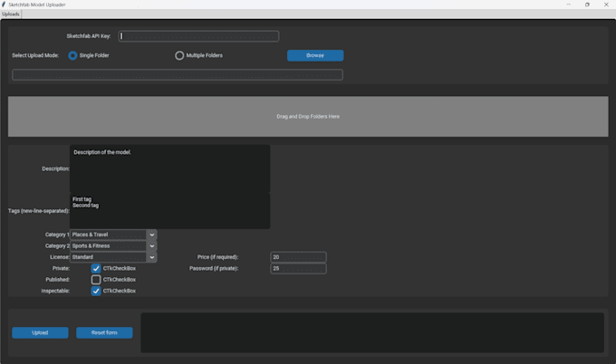Image resolution: width=616 pixels, height=364 pixels.
Task: Click the Tags (new-line-separated) label
Action: click(38, 211)
